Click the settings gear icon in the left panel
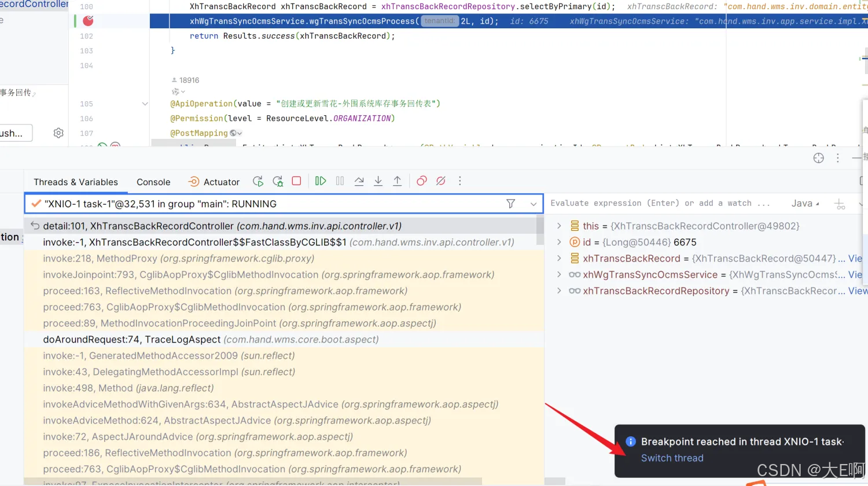The height and width of the screenshot is (486, 868). coord(58,133)
